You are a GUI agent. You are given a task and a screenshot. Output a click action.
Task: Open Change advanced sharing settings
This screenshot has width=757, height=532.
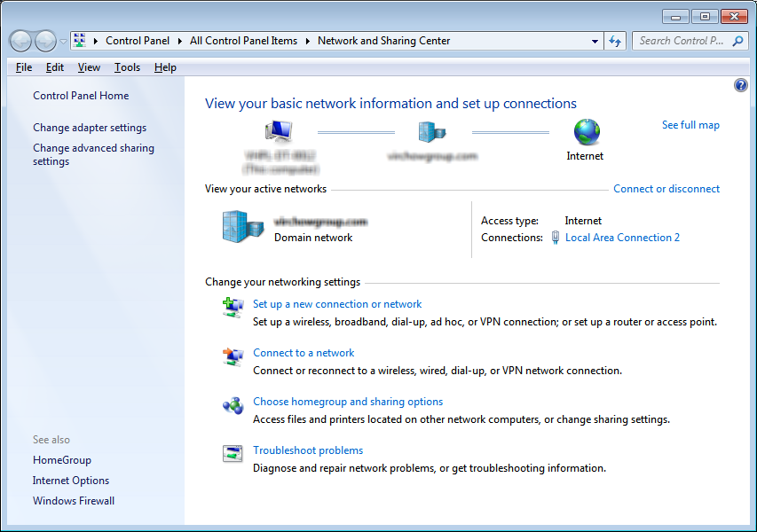pos(93,154)
